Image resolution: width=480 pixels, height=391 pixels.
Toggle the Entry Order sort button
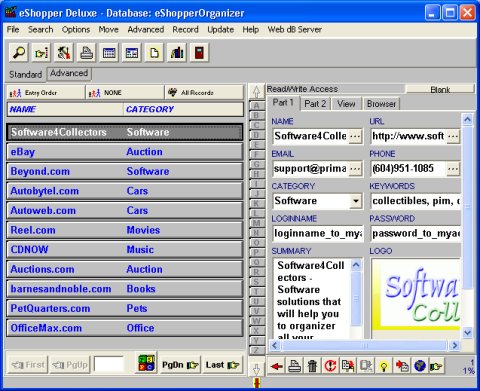[46, 93]
